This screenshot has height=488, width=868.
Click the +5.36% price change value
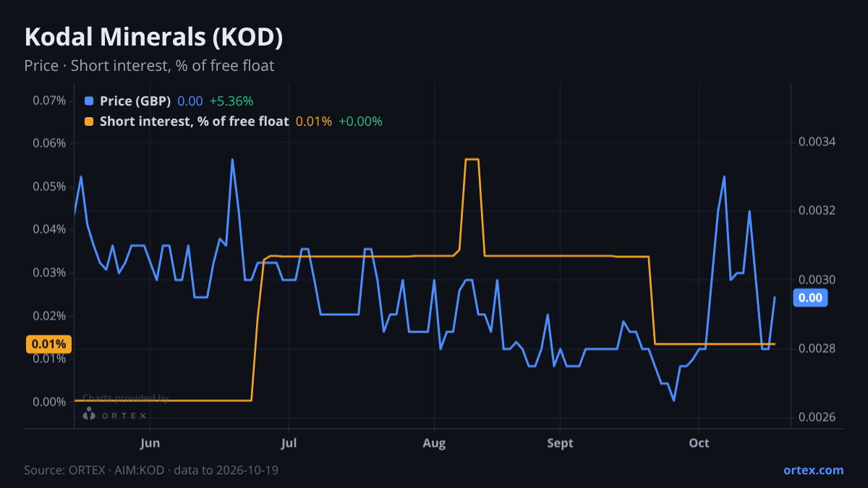tap(231, 101)
